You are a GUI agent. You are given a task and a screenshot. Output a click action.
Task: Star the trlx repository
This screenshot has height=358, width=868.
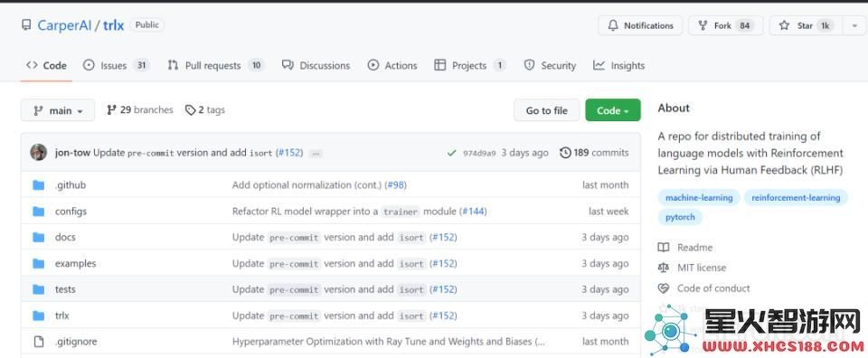pyautogui.click(x=806, y=25)
